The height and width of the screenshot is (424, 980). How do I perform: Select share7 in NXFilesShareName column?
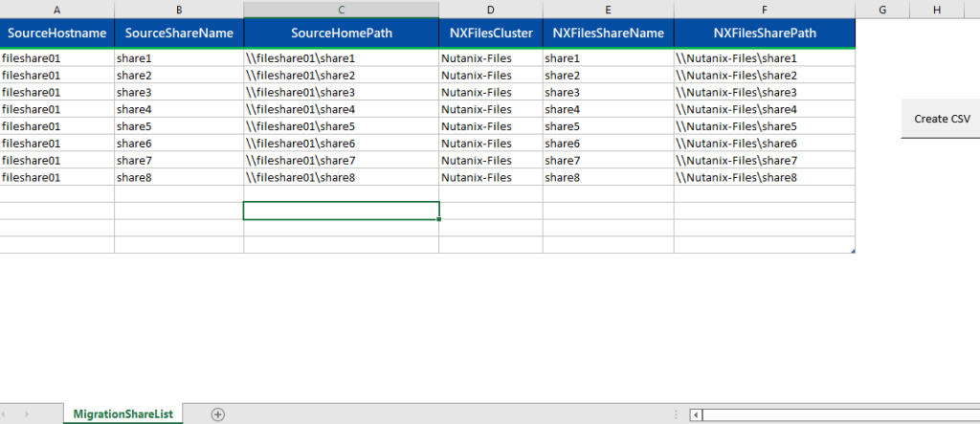point(608,160)
